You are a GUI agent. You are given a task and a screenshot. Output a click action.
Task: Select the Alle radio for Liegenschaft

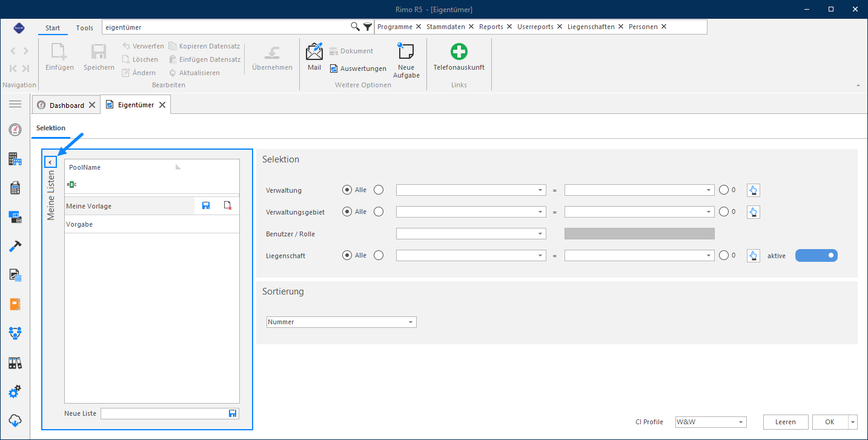point(347,255)
